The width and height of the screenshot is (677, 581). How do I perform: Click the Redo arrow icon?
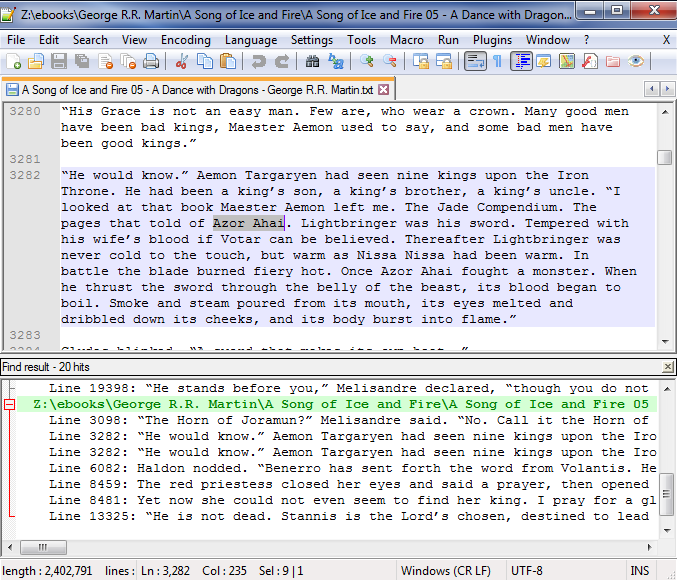[282, 61]
